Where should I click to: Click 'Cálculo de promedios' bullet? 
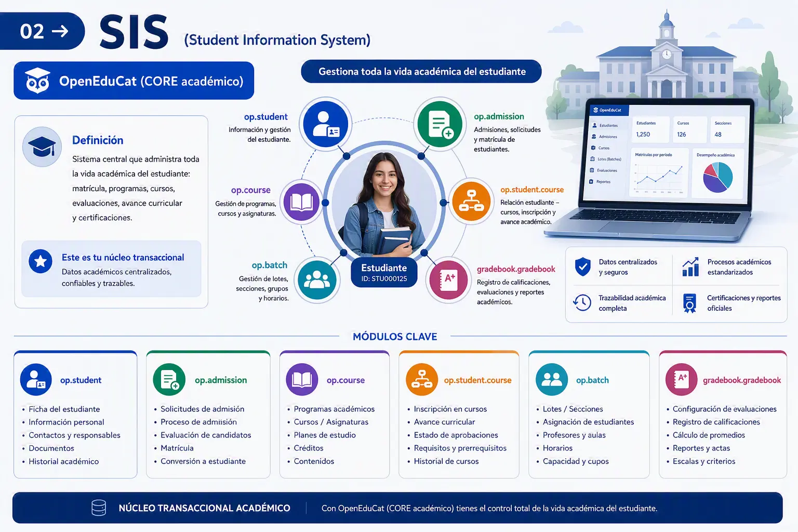709,435
